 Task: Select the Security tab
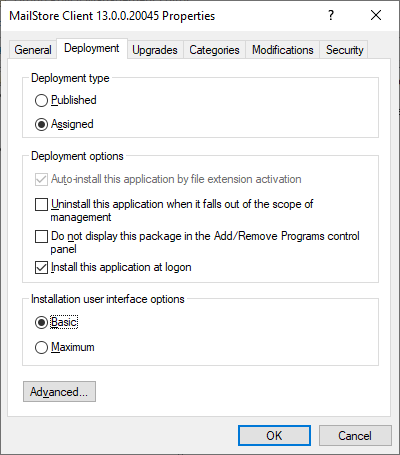pos(344,50)
